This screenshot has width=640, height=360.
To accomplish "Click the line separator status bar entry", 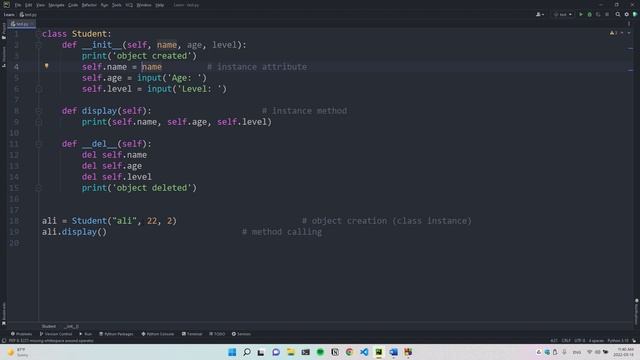I will [566, 340].
